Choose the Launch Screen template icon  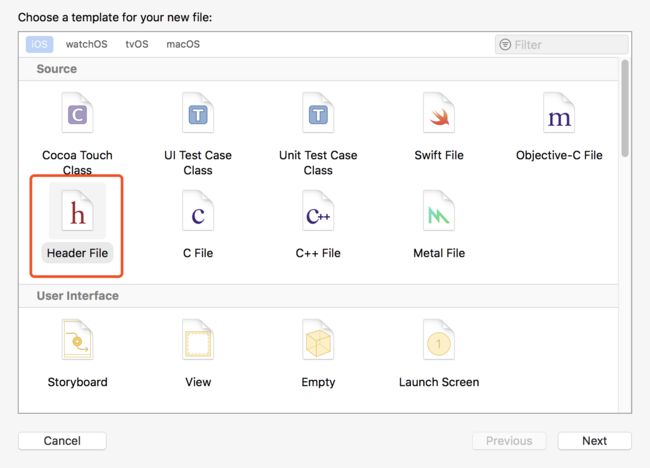pos(439,339)
